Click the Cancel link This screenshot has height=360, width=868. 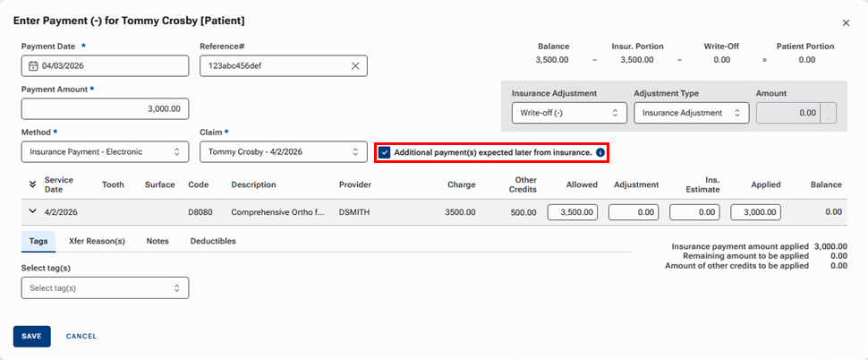(x=81, y=336)
